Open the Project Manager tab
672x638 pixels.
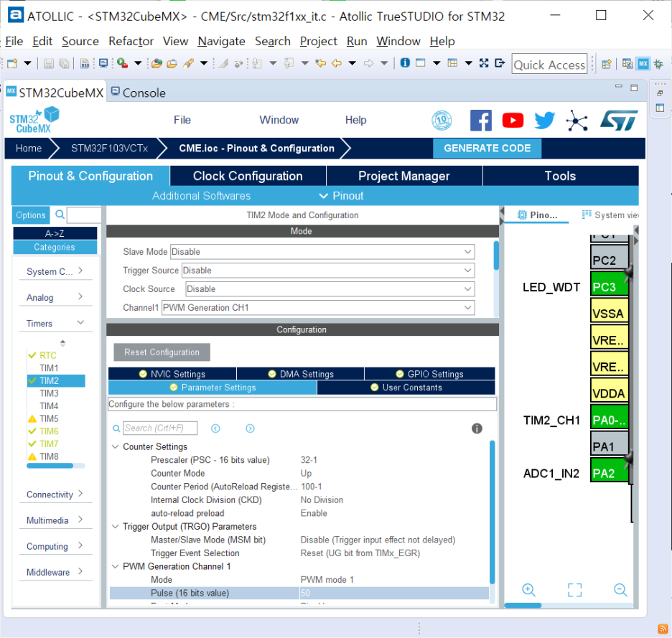pos(404,176)
